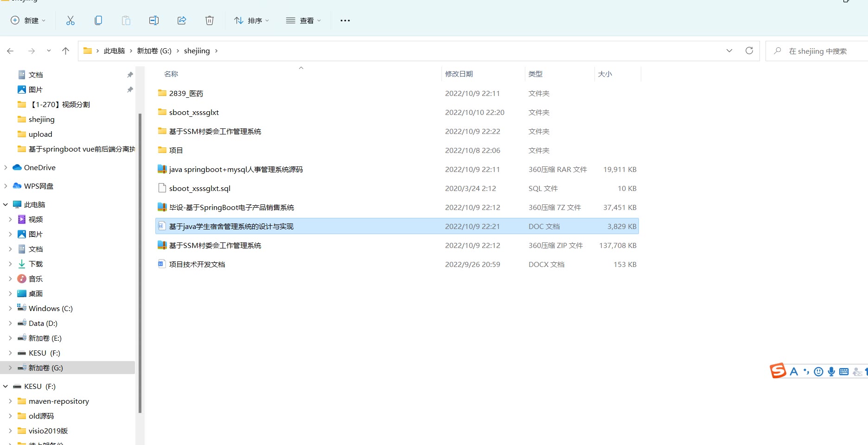Screen dimensions: 868x445
Task: Click 新加卷 (G:) in the address breadcrumb
Action: pyautogui.click(x=154, y=51)
